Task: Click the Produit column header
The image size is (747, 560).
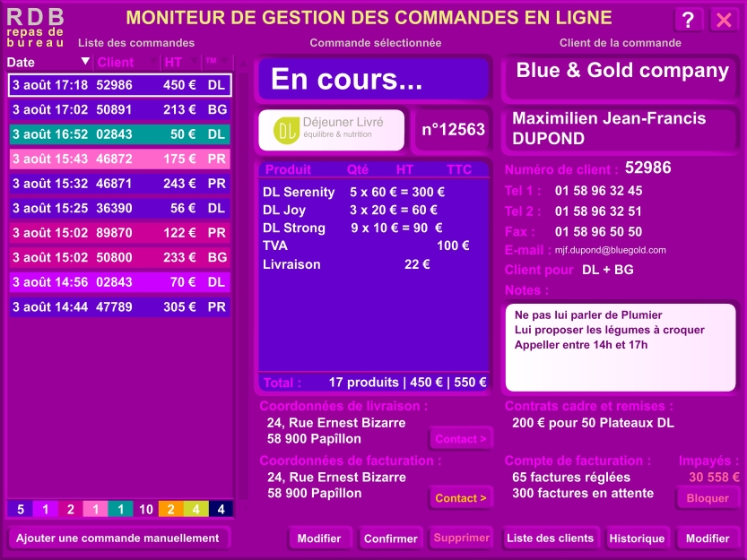Action: click(288, 170)
